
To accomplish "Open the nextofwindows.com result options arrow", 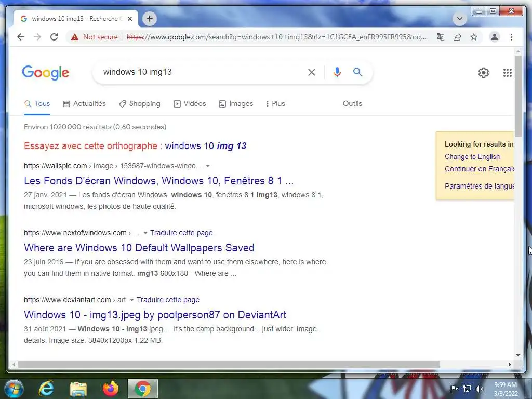I will 145,233.
